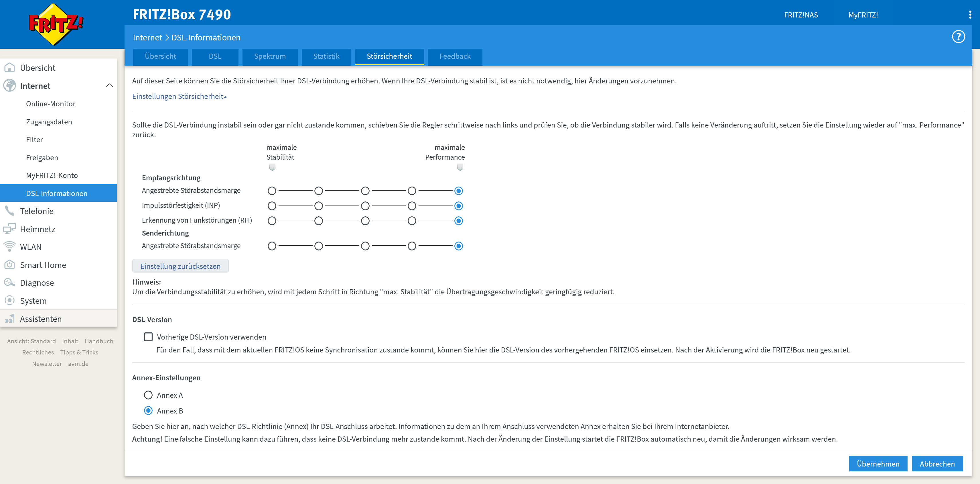
Task: Click the Übersicht house icon
Action: (9, 68)
